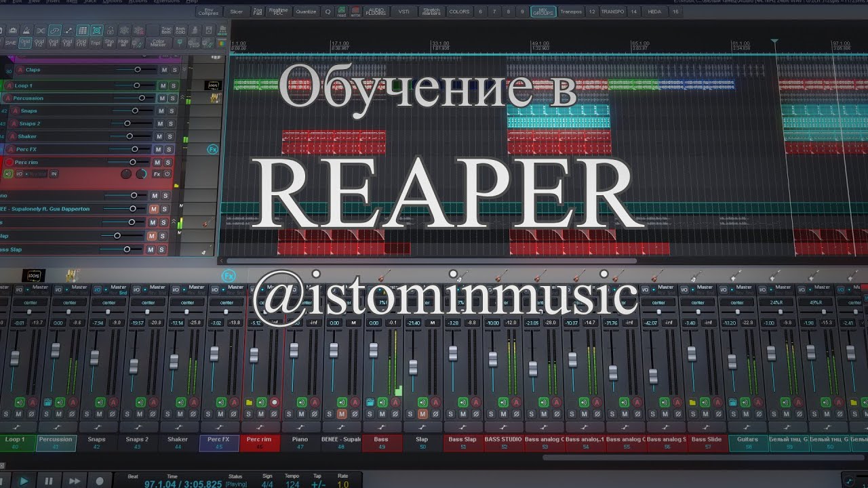Start playback with the Play transport button

coord(24,481)
